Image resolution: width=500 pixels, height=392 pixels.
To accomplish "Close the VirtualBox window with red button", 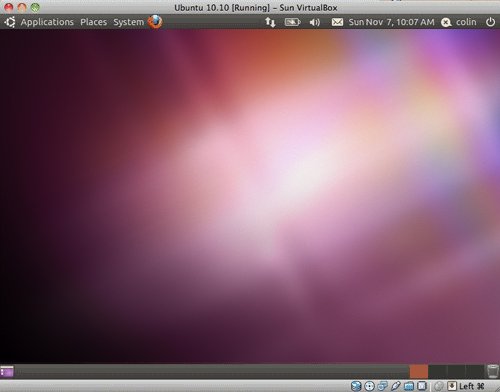I will point(9,7).
